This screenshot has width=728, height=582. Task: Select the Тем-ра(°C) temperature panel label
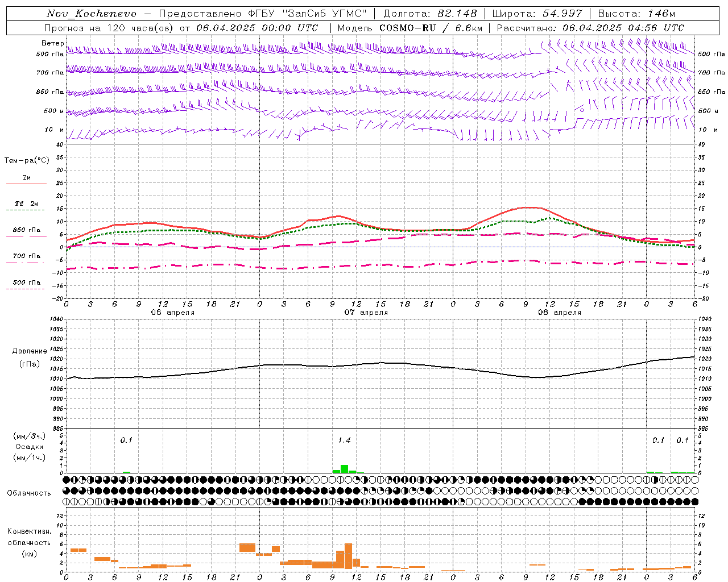[27, 161]
